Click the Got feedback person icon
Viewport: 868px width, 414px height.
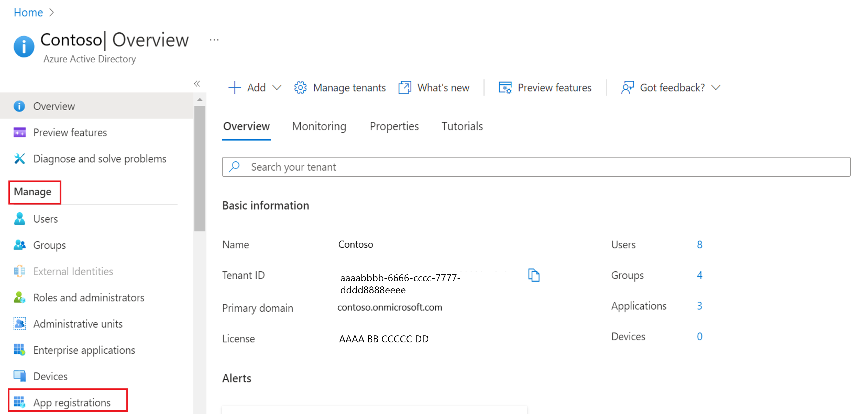627,87
